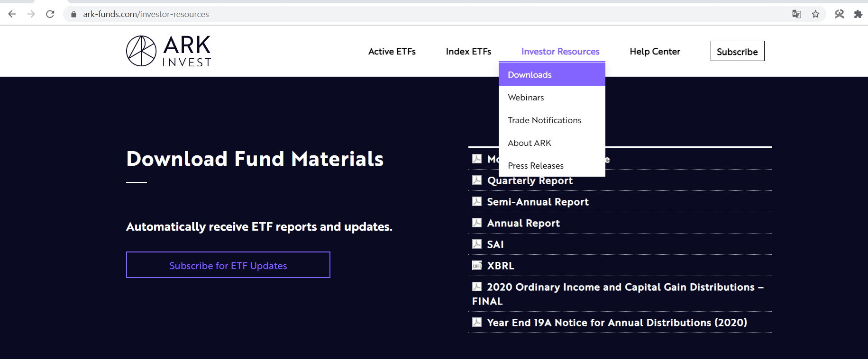Open the Index ETFs menu
The image size is (868, 359).
[x=468, y=51]
